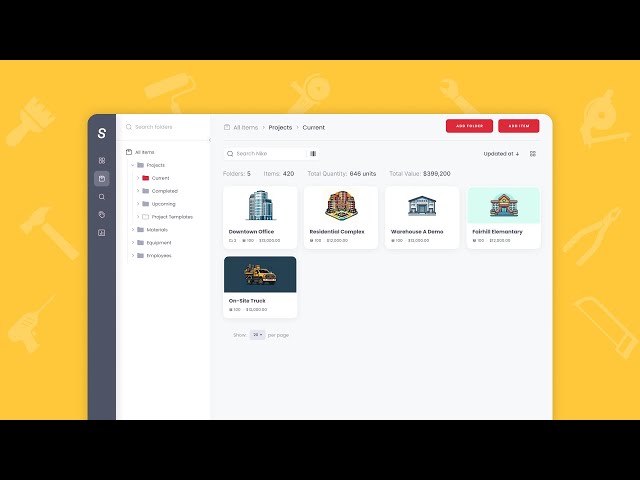Click the Downtown Office title text
Image resolution: width=640 pixels, height=480 pixels.
coord(251,231)
